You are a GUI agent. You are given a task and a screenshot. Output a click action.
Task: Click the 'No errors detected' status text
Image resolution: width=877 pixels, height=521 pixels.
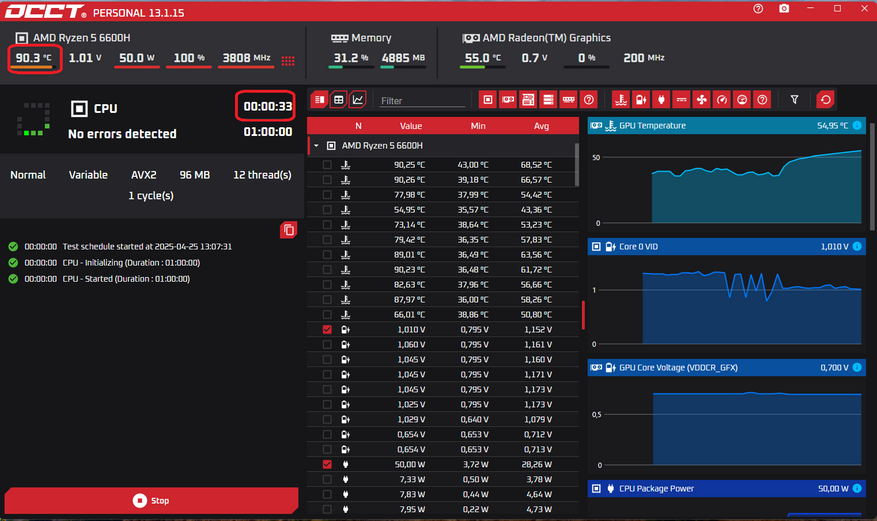pyautogui.click(x=122, y=134)
